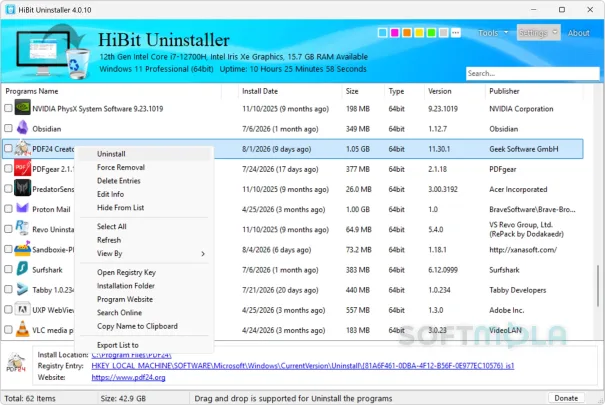Choose Export List to
Image resolution: width=605 pixels, height=405 pixels.
tap(145, 345)
